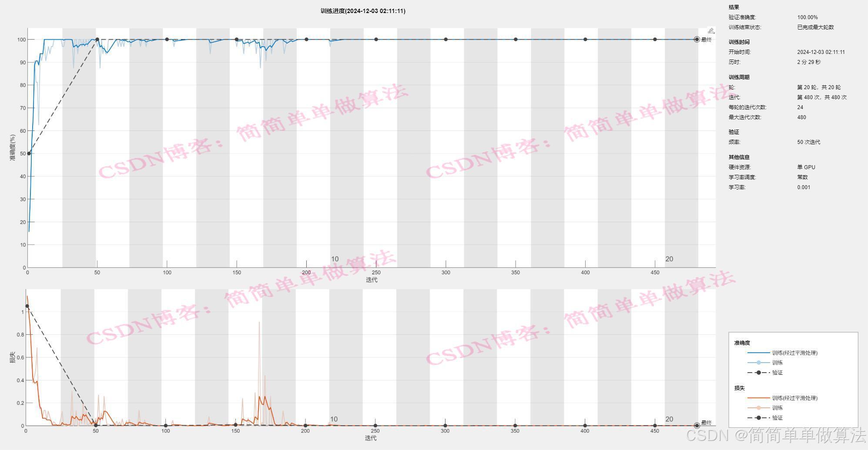Click 训练(经过平滑处理) under the 准确度 legend
The width and height of the screenshot is (868, 450).
click(795, 353)
